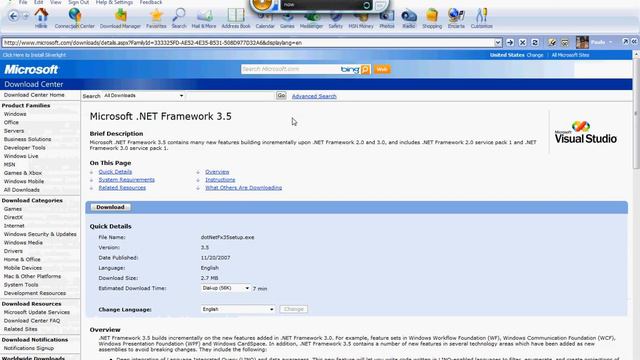Open the All Downloads search dropdown
This screenshot has height=360, width=640.
coord(143,96)
